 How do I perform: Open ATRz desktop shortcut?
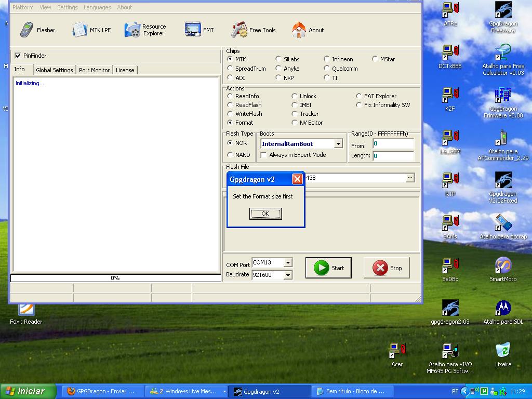(450, 14)
